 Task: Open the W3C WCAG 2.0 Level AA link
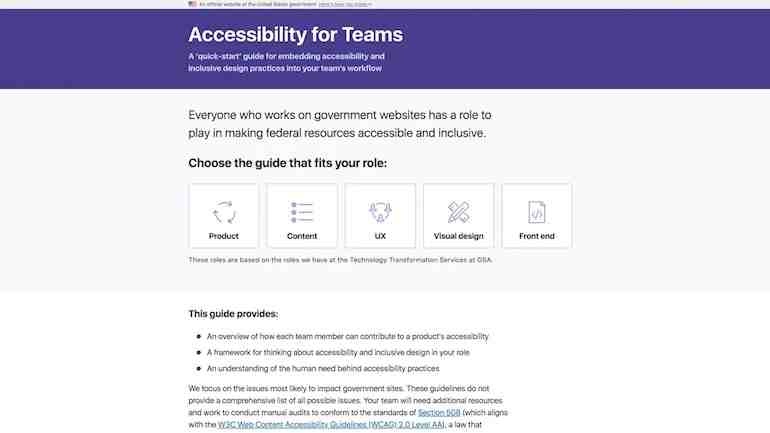331,425
